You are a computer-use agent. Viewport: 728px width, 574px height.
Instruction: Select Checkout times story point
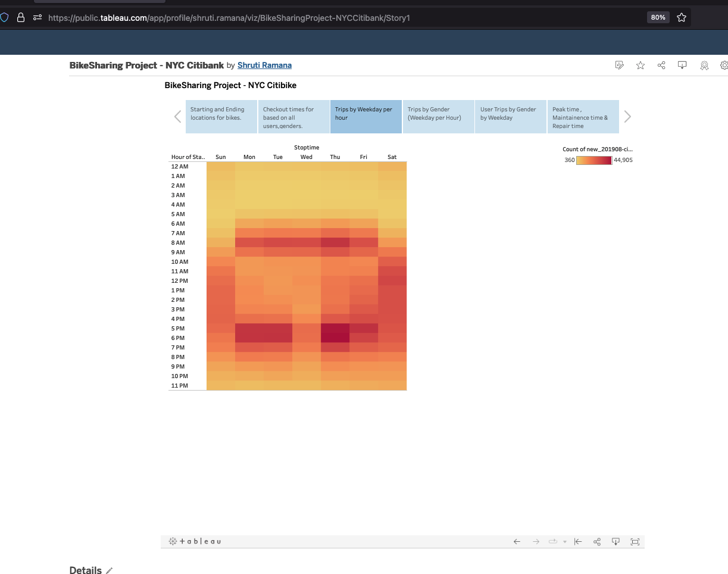coord(293,117)
